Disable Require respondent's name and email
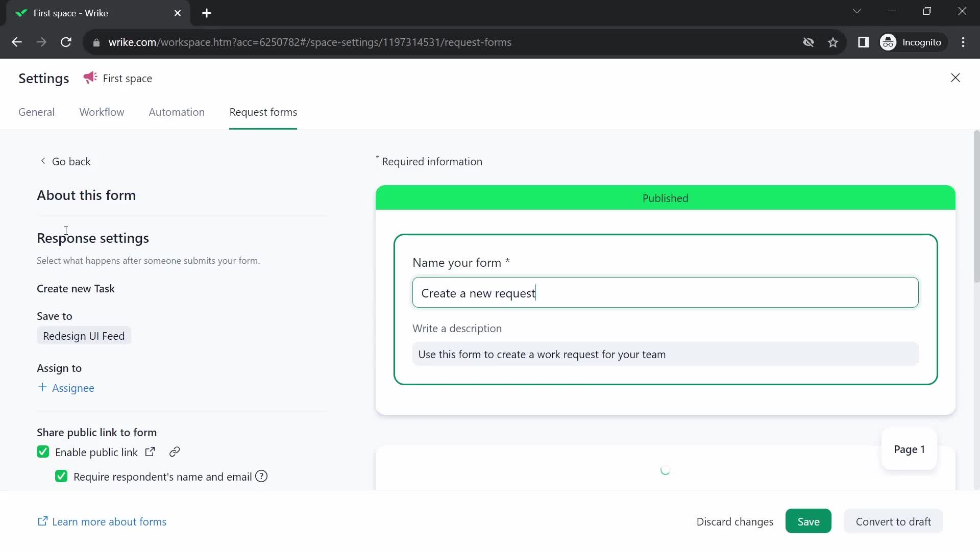This screenshot has height=551, width=980. tap(61, 477)
